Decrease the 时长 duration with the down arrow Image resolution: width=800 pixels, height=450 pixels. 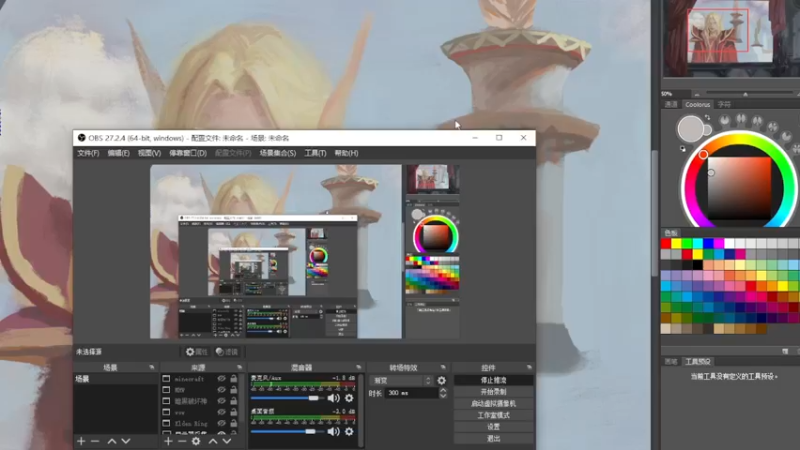[443, 395]
